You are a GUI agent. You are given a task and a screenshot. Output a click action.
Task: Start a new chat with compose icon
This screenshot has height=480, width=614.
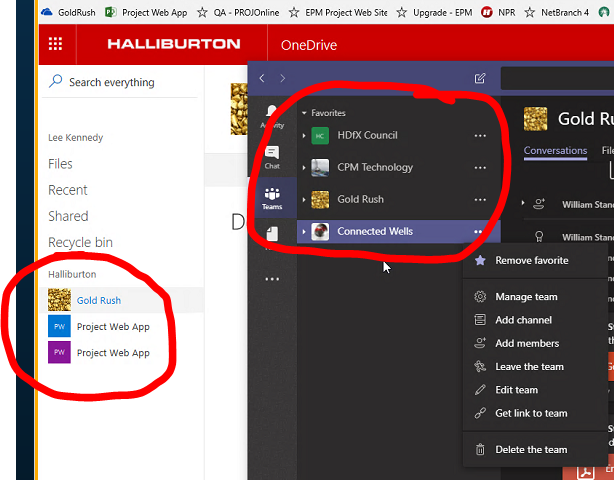480,78
